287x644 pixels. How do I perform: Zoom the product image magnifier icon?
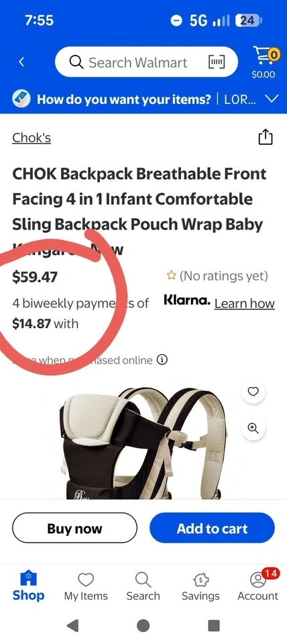253,429
